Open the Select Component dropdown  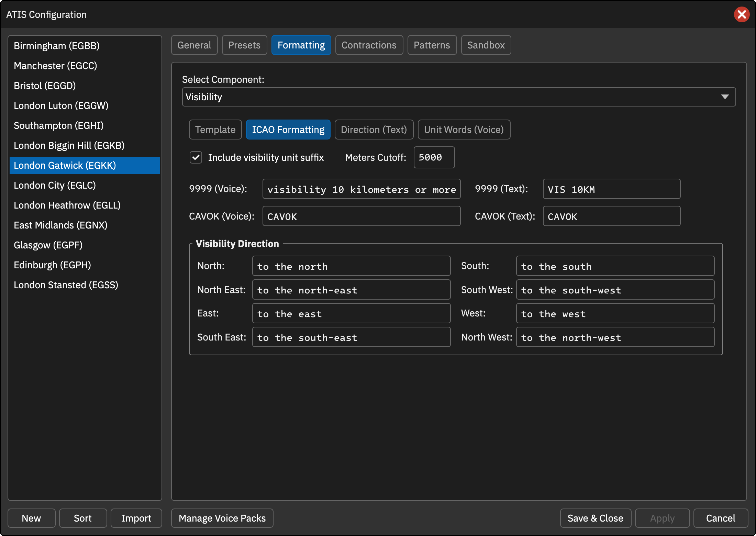pos(459,97)
